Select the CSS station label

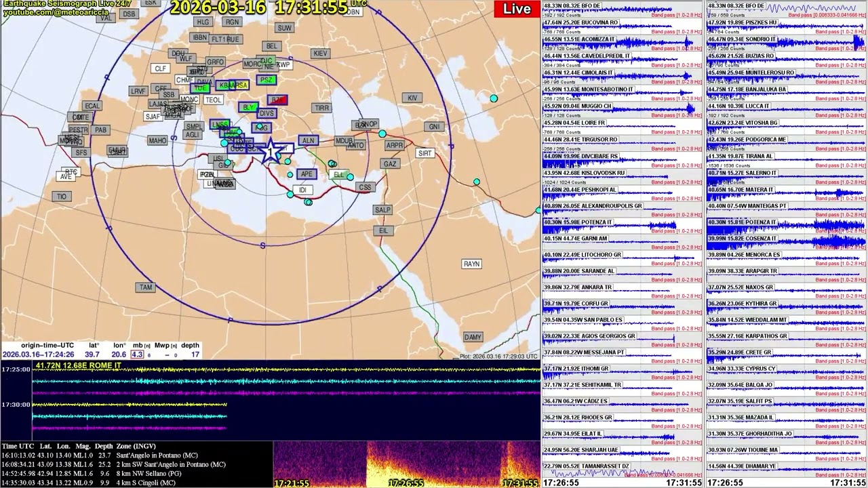tap(366, 187)
